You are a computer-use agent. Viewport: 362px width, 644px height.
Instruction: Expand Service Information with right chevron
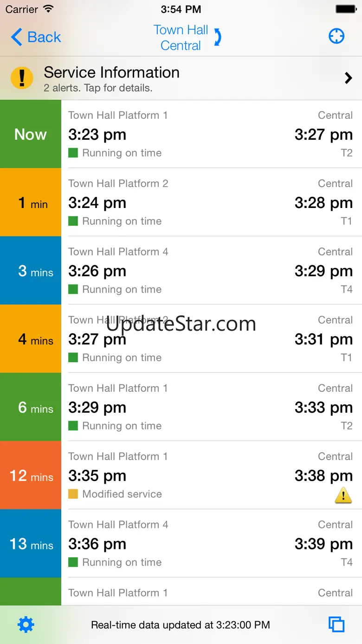348,78
